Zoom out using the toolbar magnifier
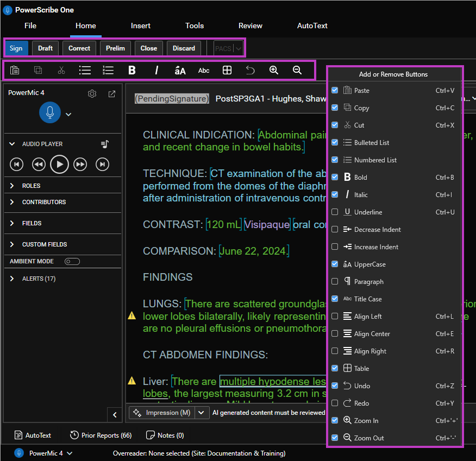Screen dimensions: 476x461 point(297,71)
